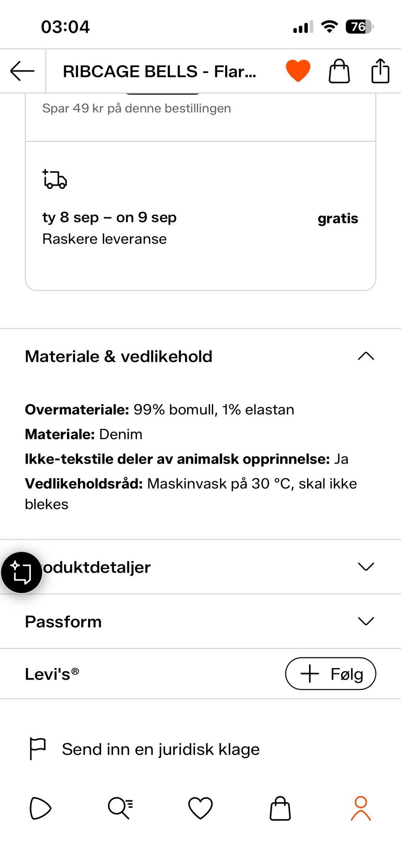The image size is (401, 868).
Task: Tap the RIBCAGE BELLS product title
Action: [x=159, y=71]
